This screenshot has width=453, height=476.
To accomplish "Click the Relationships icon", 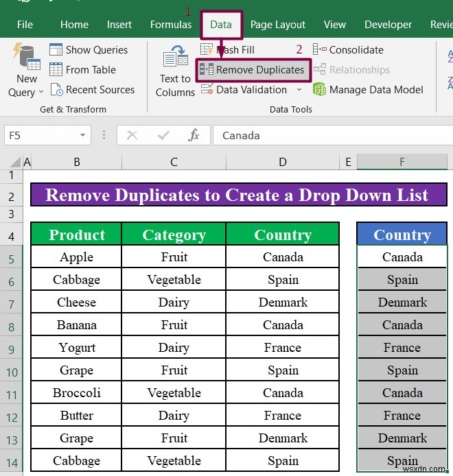I will tap(320, 69).
